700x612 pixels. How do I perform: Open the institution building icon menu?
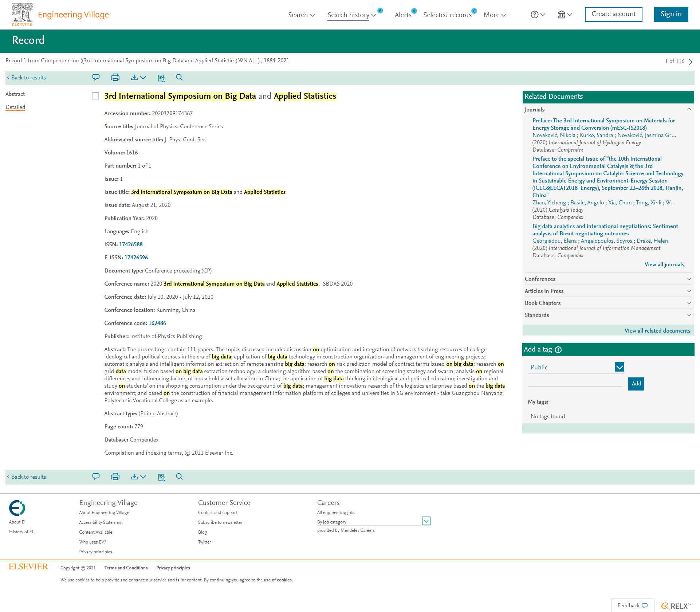coord(565,15)
